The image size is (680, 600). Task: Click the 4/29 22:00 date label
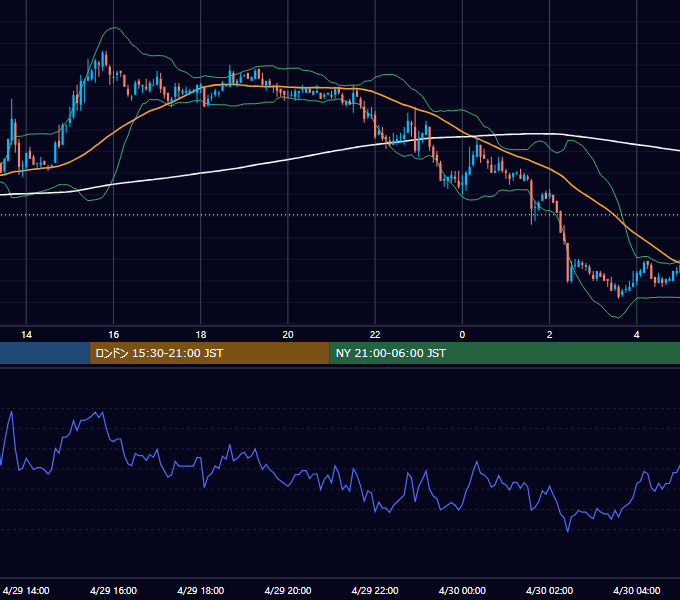[x=375, y=590]
